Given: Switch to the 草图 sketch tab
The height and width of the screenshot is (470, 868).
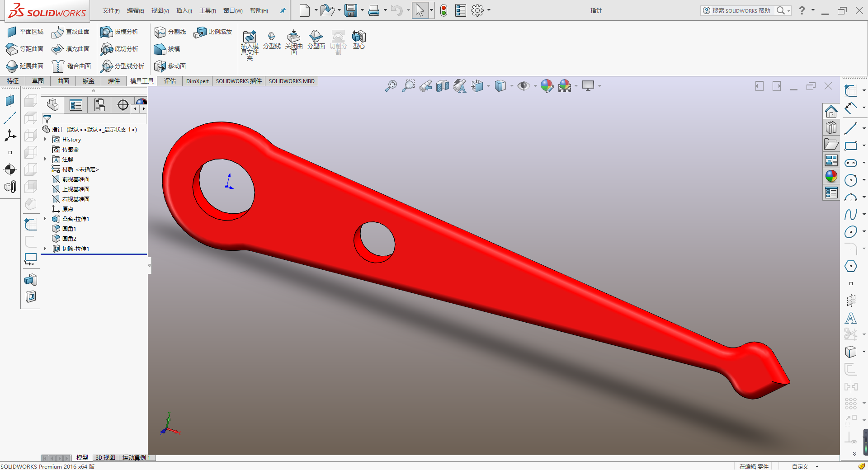Looking at the screenshot, I should 38,81.
